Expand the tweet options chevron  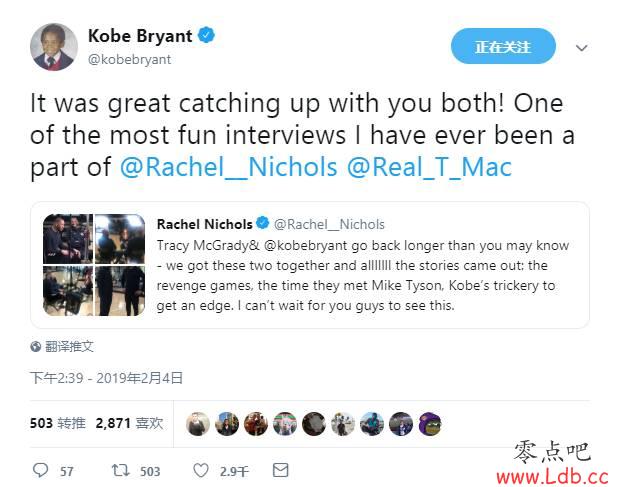(582, 48)
